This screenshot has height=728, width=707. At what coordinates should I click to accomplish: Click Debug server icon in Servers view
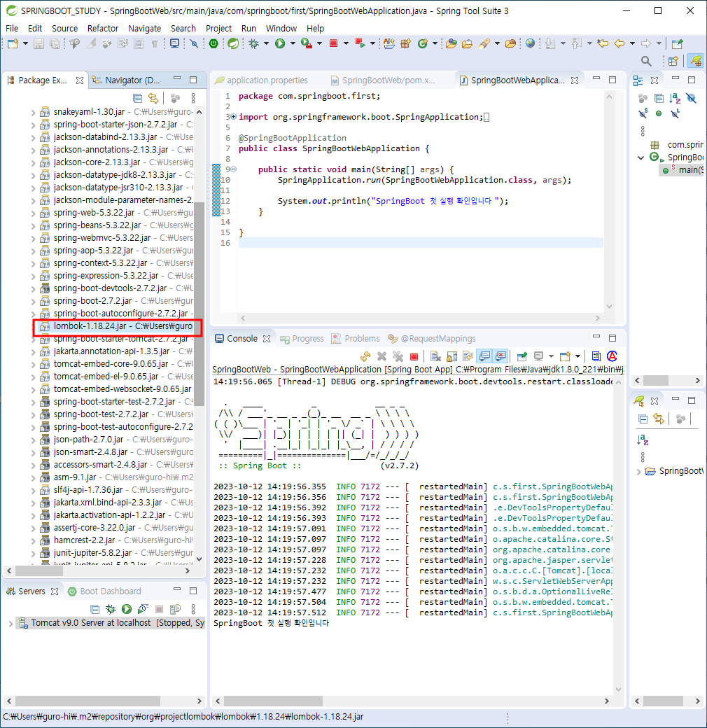click(111, 609)
